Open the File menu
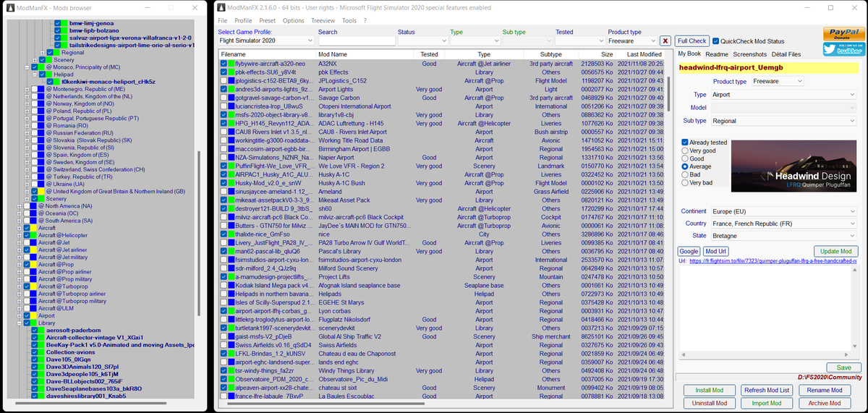The width and height of the screenshot is (868, 413). (x=223, y=21)
